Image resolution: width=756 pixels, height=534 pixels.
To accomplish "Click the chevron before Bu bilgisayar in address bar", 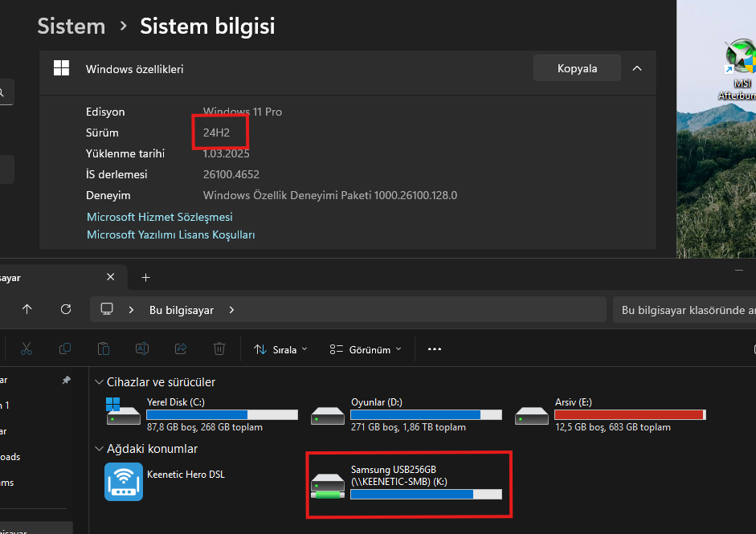I will [x=131, y=310].
